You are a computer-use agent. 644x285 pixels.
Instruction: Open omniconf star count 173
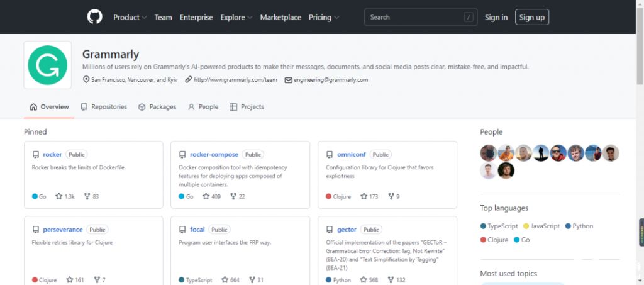tap(369, 196)
